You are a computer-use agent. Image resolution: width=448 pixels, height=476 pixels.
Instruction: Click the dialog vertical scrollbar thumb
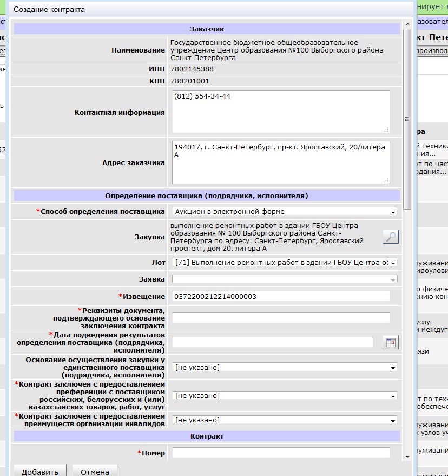407,119
